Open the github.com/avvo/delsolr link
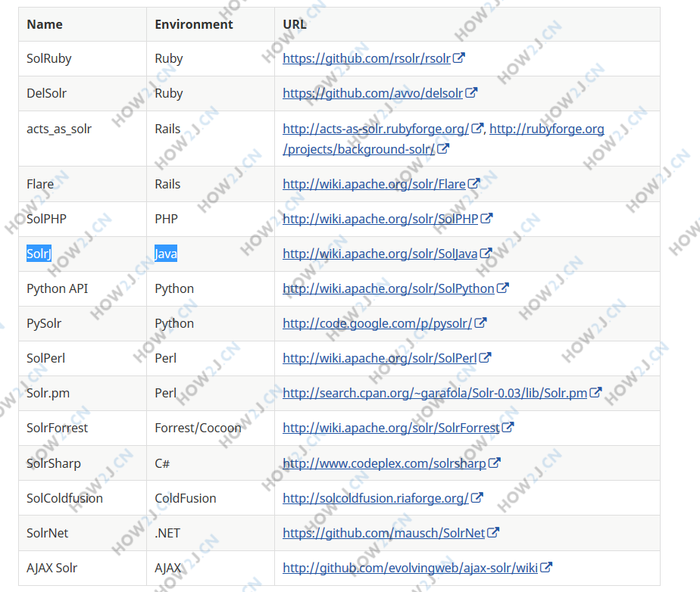Image resolution: width=700 pixels, height=592 pixels. coord(373,93)
